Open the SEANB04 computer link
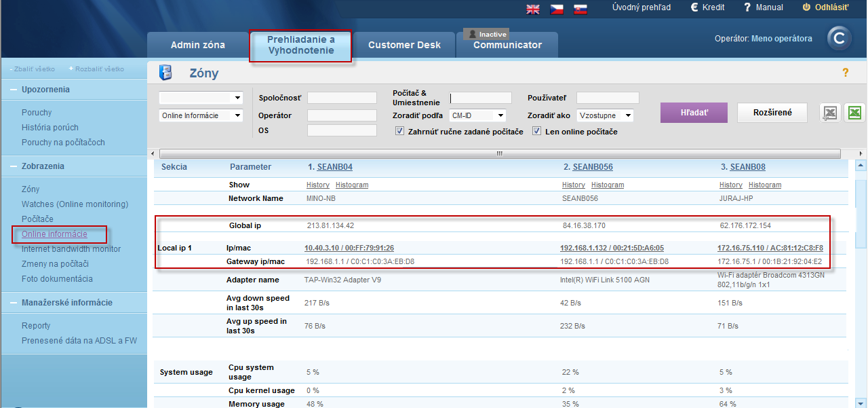The height and width of the screenshot is (408, 868). click(x=334, y=167)
